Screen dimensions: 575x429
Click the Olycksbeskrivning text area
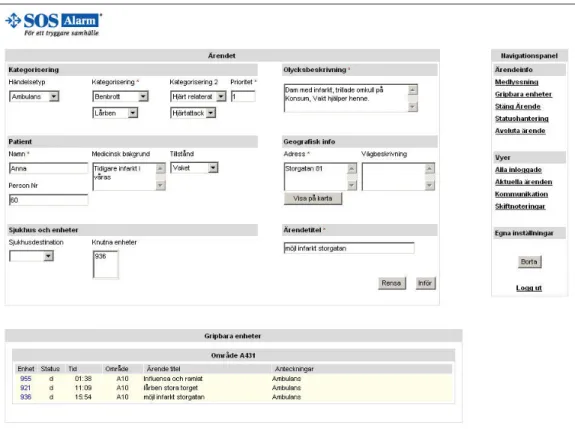[x=351, y=98]
